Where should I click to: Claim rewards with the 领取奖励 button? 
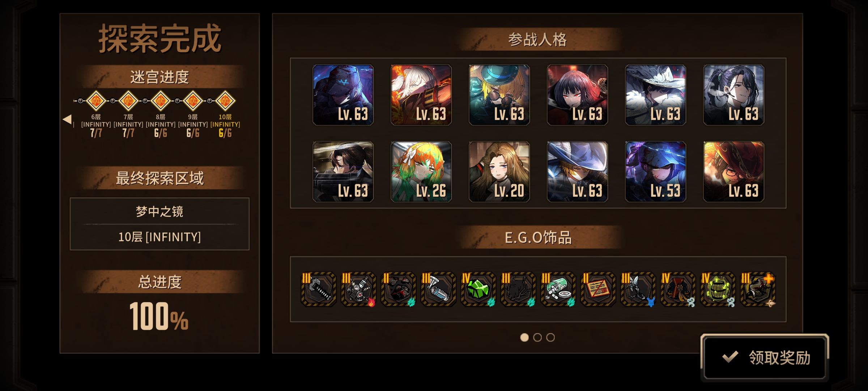(x=765, y=357)
